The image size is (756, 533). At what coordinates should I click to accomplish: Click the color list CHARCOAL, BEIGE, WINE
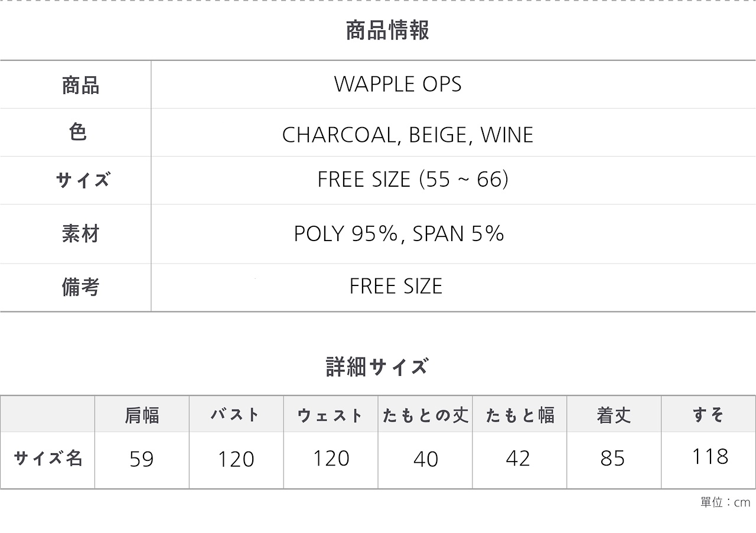click(x=408, y=135)
